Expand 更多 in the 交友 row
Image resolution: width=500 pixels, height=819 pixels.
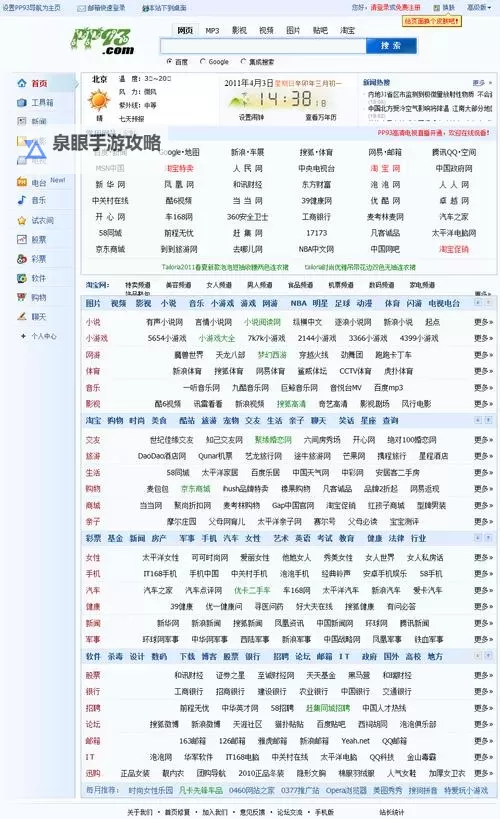coord(483,440)
